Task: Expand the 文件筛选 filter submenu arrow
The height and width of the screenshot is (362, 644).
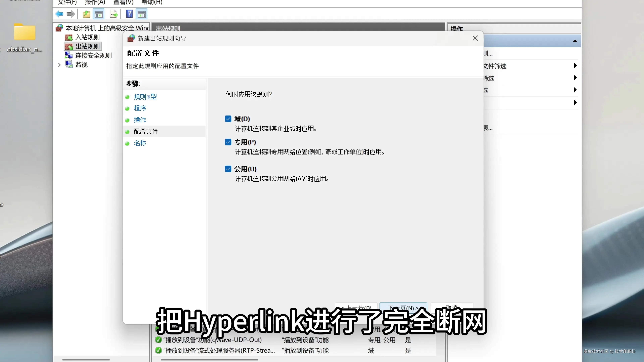Action: pyautogui.click(x=575, y=66)
